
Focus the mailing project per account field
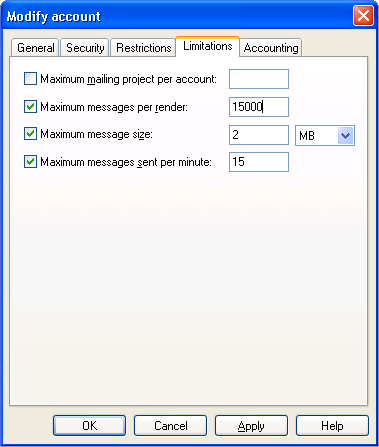point(259,79)
